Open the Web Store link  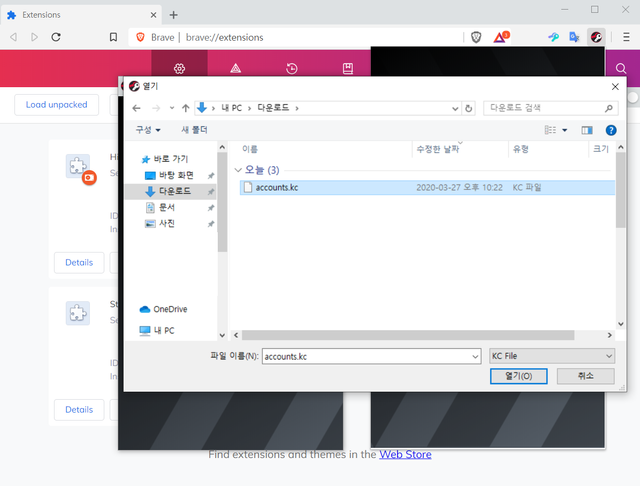coord(405,455)
